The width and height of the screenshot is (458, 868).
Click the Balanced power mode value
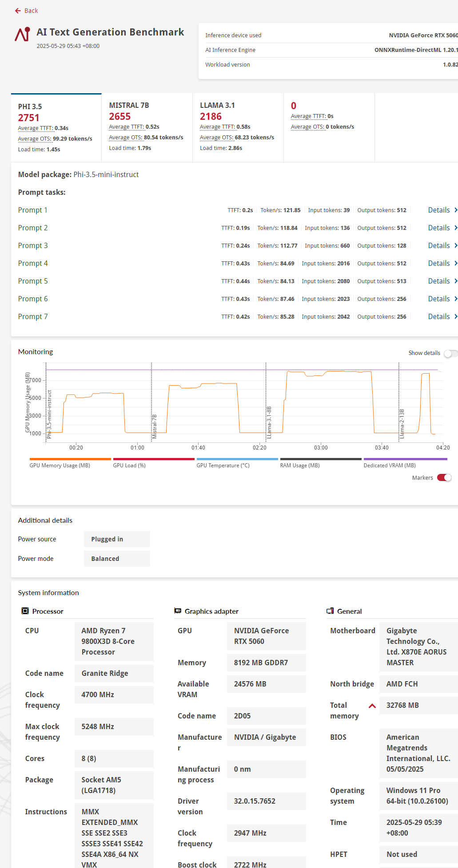pyautogui.click(x=117, y=559)
